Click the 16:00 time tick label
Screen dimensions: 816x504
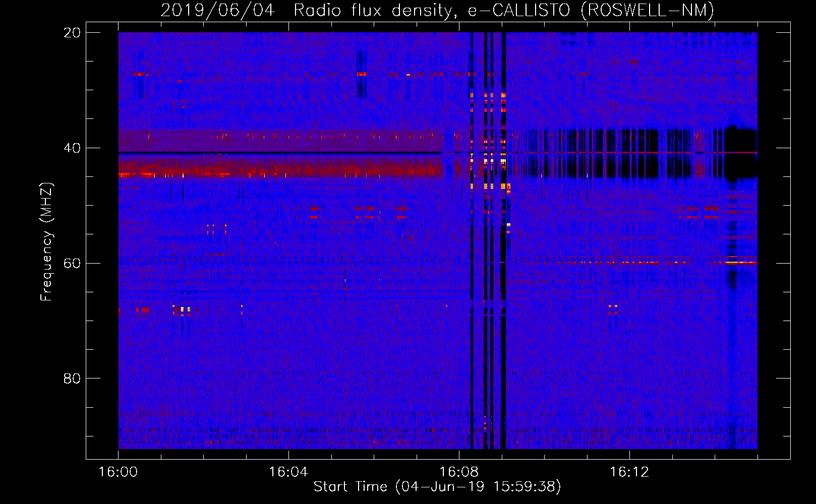point(118,472)
